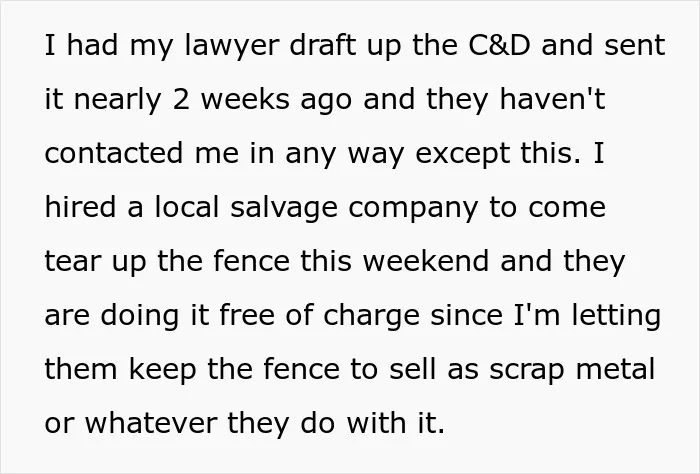700x474 pixels.
Task: Click the word "except" in the text
Action: 462,155
